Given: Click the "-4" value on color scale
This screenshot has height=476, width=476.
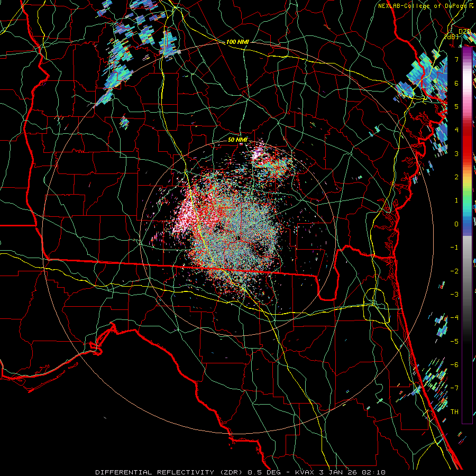Looking at the screenshot, I should point(454,318).
